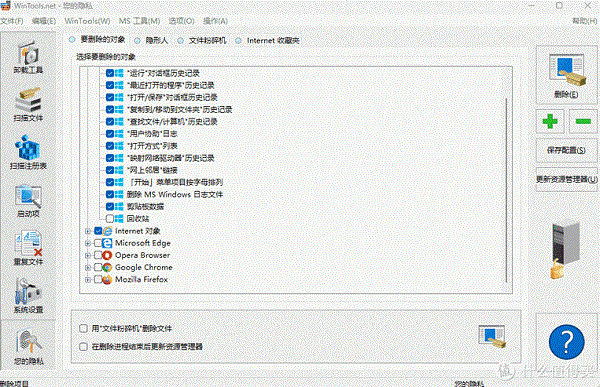This screenshot has width=600, height=387.
Task: Expand the Microsoft Edge tree node
Action: point(88,243)
